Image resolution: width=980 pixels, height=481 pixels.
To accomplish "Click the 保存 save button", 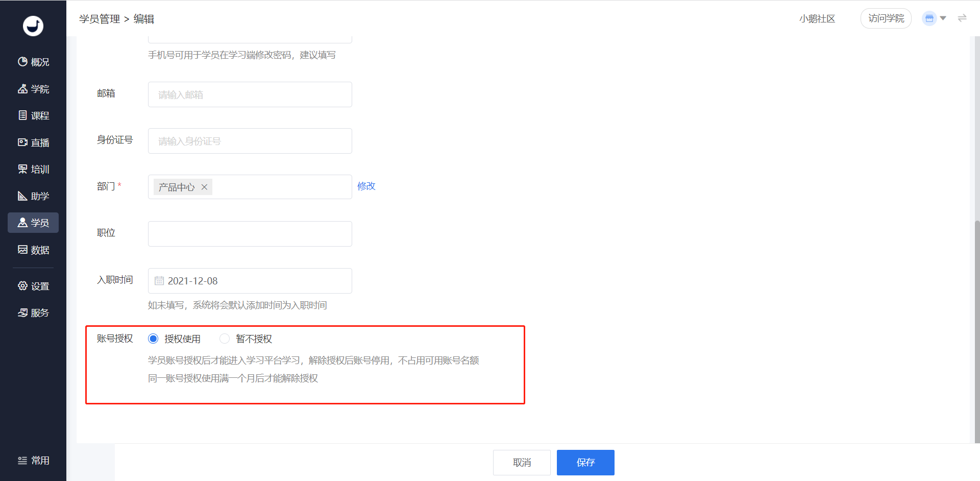I will (585, 463).
